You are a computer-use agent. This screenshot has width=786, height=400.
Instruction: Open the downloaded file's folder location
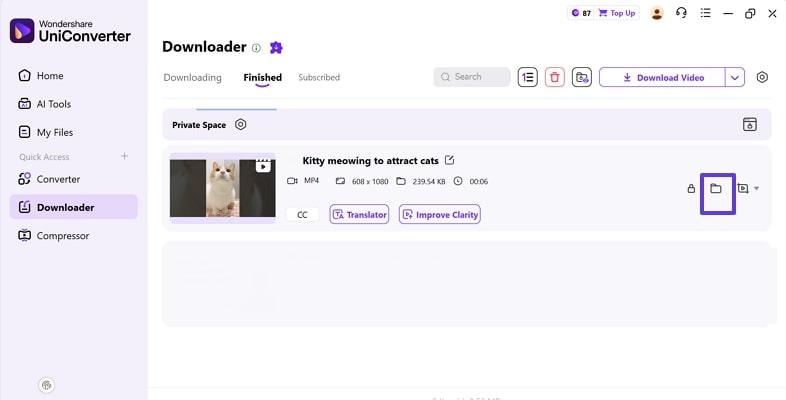[716, 188]
